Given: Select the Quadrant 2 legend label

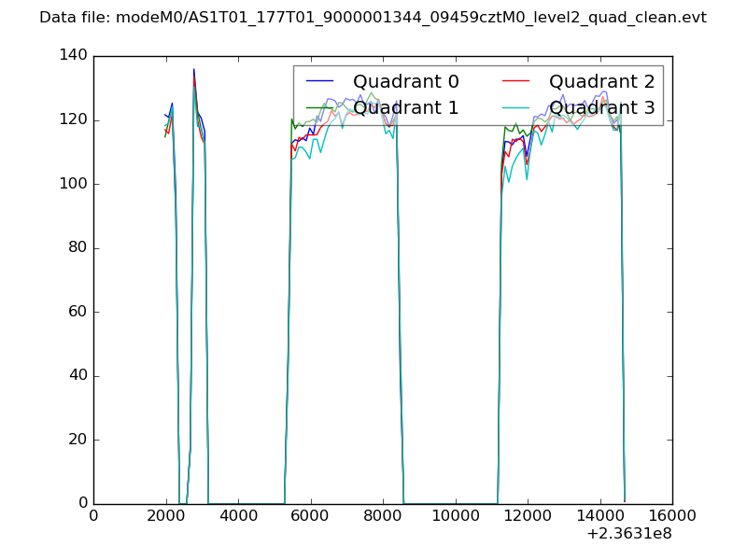Looking at the screenshot, I should point(601,82).
